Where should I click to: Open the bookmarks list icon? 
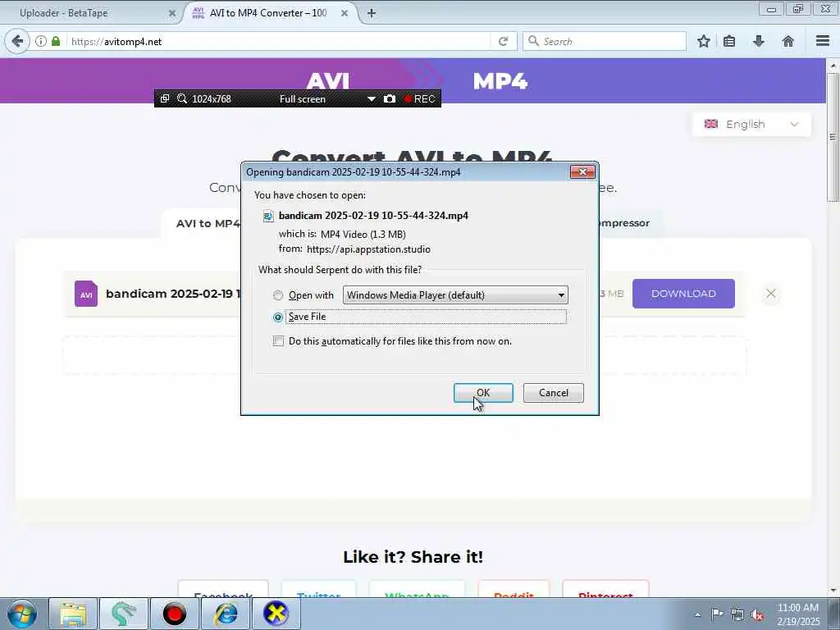729,41
